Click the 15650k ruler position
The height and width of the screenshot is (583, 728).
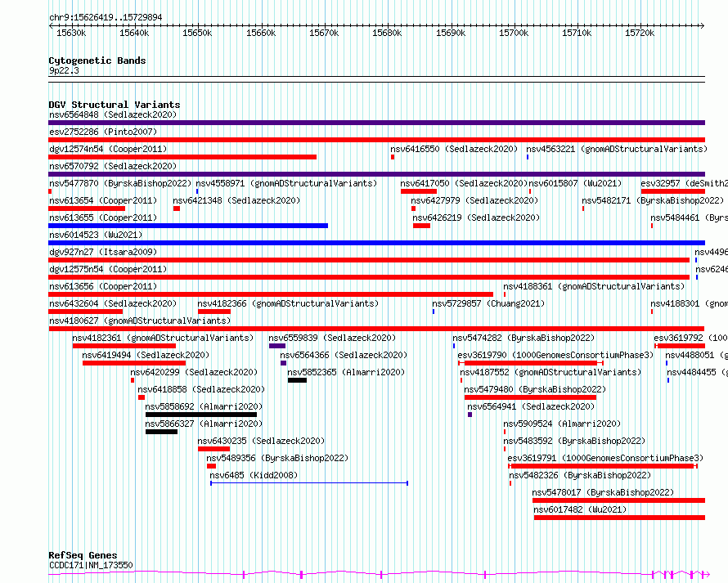pos(197,33)
